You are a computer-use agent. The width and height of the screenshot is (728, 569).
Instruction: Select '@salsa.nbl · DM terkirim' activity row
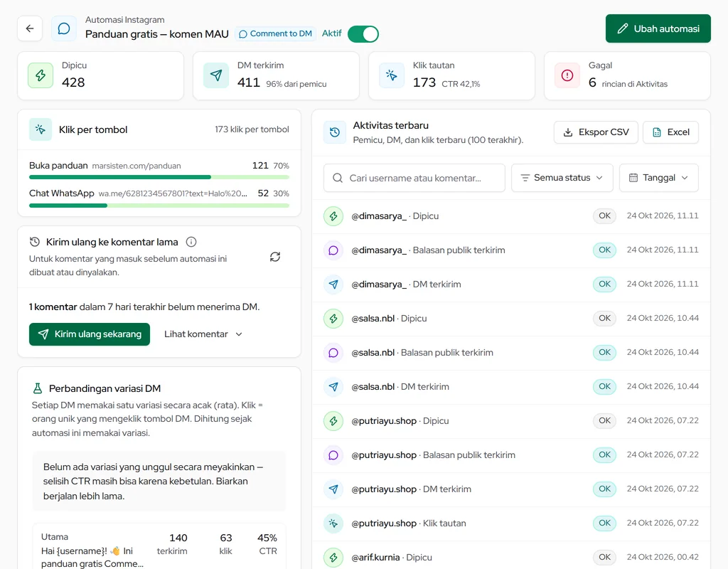pos(511,387)
